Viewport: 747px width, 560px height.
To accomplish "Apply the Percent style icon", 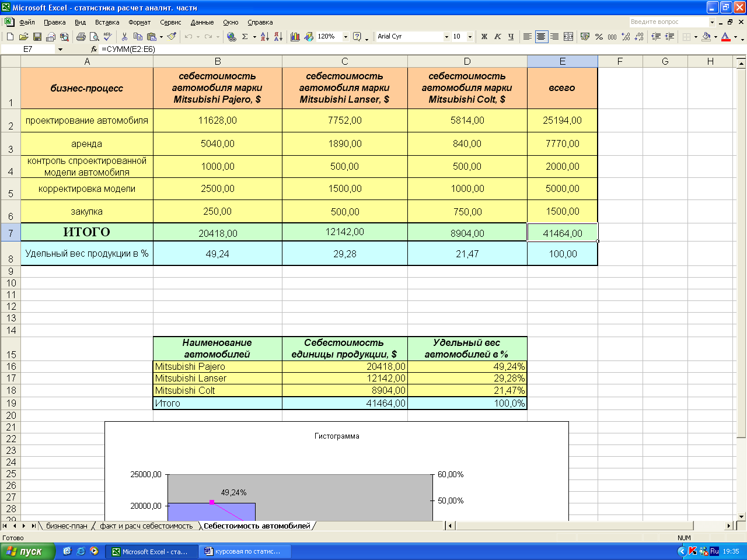I will (x=599, y=37).
